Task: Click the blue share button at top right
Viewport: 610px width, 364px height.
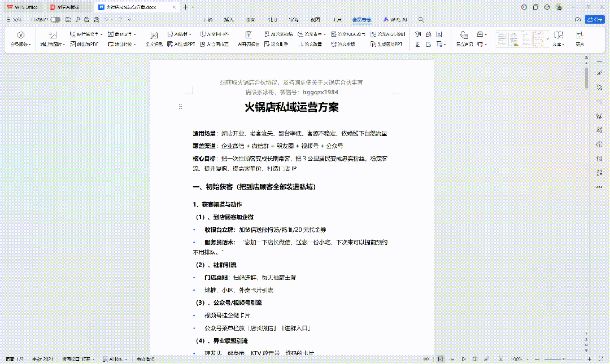Action: [595, 19]
